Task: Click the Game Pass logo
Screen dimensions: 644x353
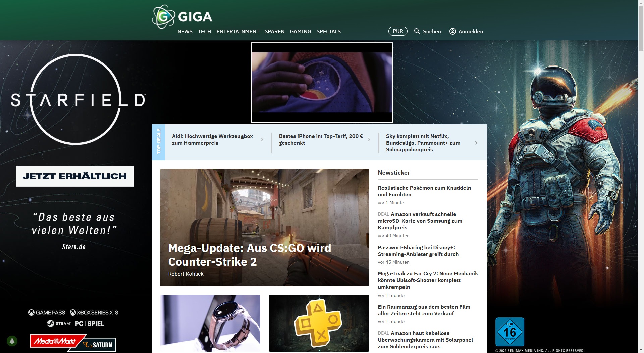Action: tap(47, 313)
